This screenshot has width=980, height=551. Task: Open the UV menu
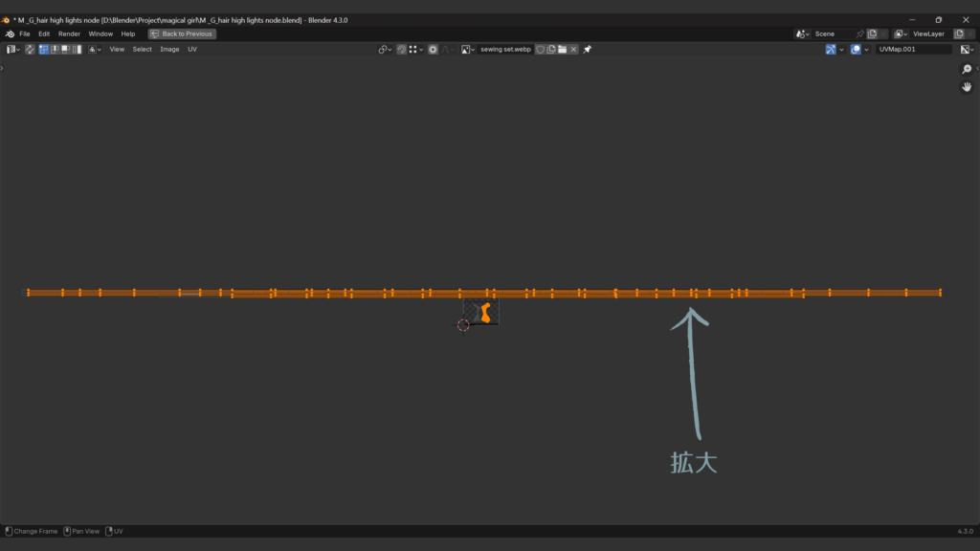pyautogui.click(x=192, y=49)
